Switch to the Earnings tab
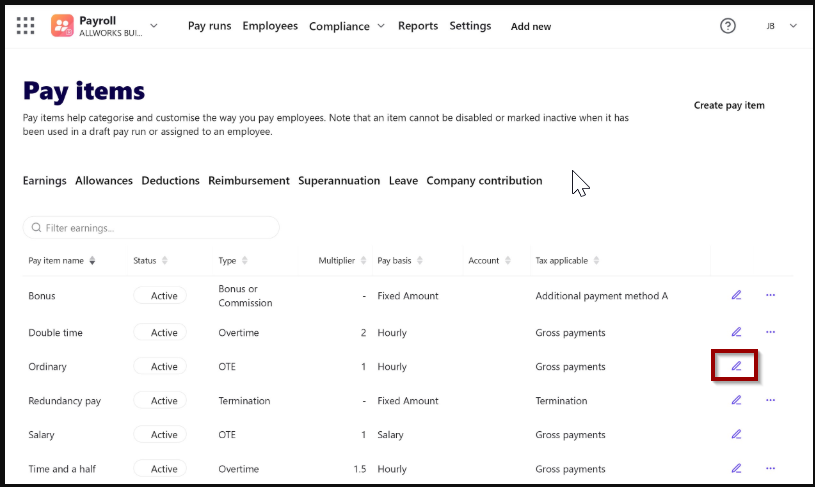Screen dimensions: 815x487 pyautogui.click(x=45, y=180)
